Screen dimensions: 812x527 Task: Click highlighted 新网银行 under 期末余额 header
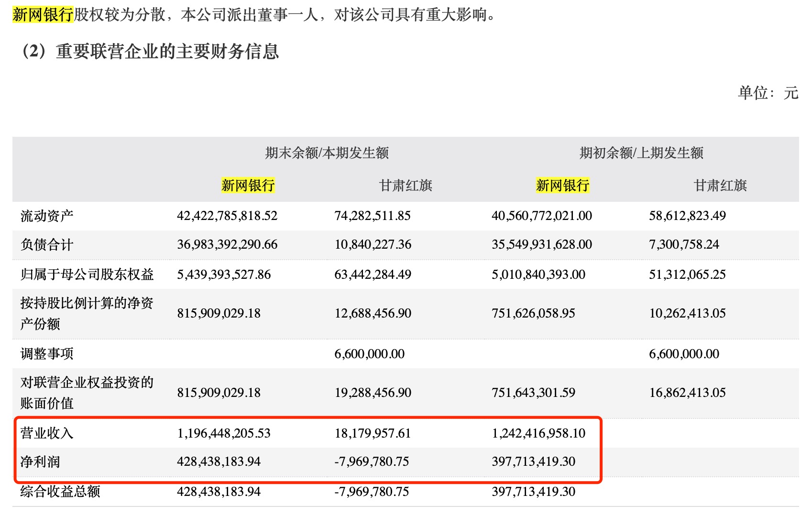[x=248, y=186]
